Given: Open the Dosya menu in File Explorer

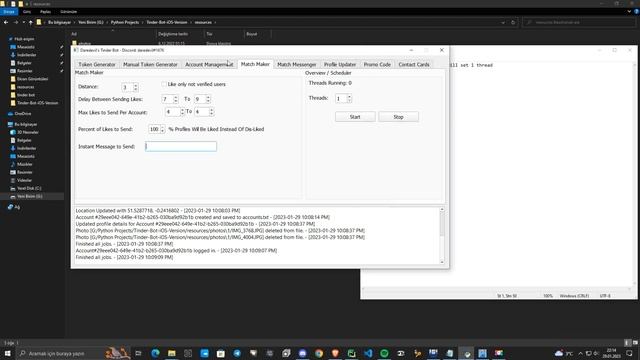Looking at the screenshot, I should point(9,12).
